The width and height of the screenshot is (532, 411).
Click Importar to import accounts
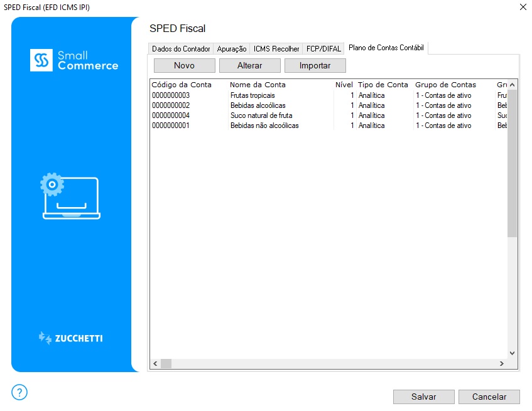coord(315,65)
